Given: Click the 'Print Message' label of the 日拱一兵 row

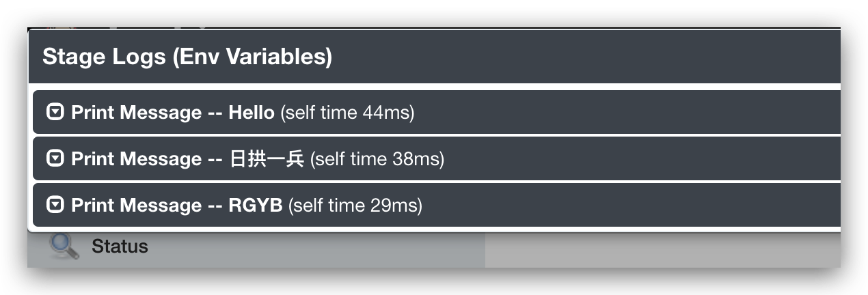Looking at the screenshot, I should [x=136, y=158].
